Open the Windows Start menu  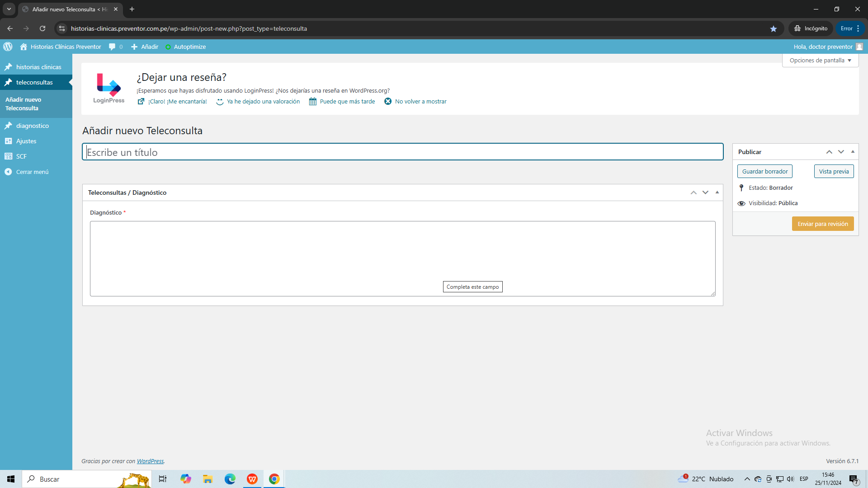11,479
